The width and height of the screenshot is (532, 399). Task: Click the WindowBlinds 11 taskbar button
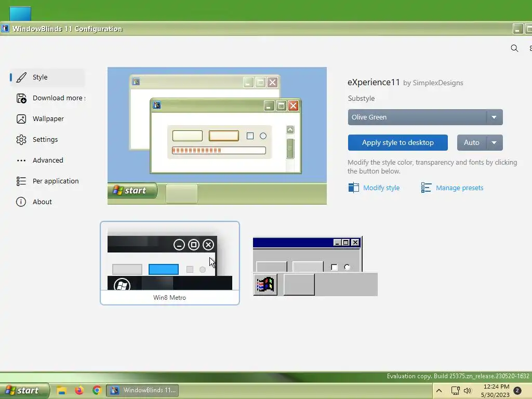coord(142,391)
